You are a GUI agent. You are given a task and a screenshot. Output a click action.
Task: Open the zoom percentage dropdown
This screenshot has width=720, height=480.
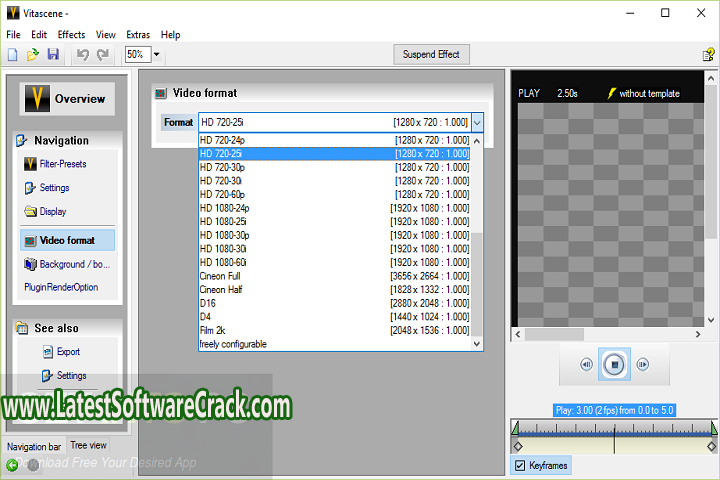click(157, 54)
